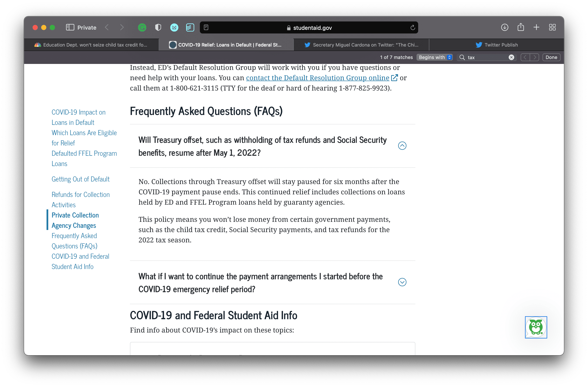Jump to Frequently Asked Questions sidebar link

tap(74, 241)
